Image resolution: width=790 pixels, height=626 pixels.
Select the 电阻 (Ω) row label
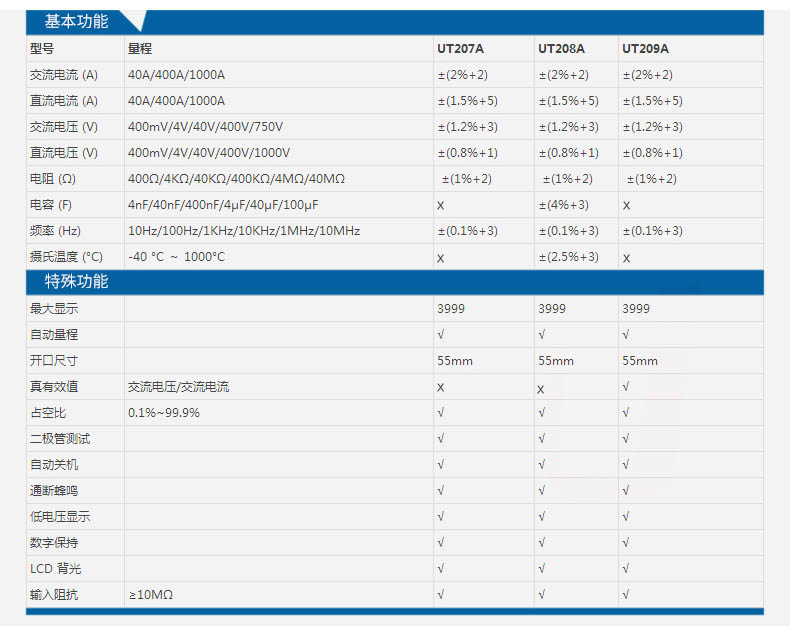click(53, 179)
